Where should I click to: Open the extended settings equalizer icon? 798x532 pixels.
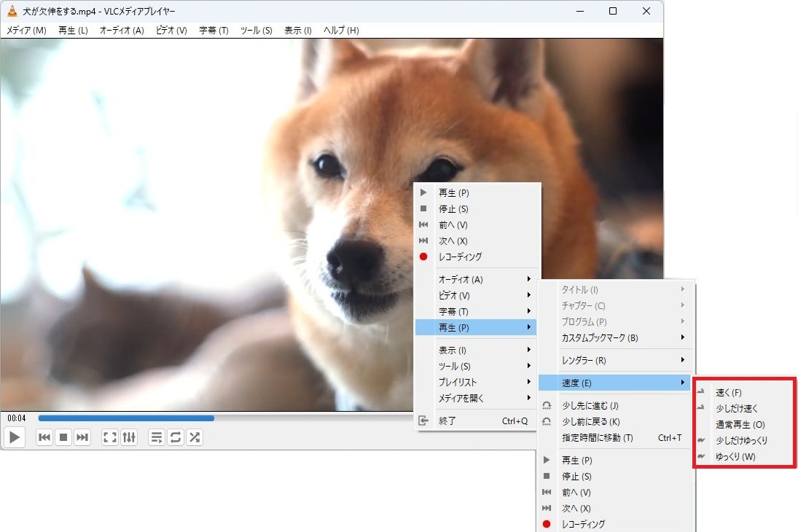coord(129,437)
